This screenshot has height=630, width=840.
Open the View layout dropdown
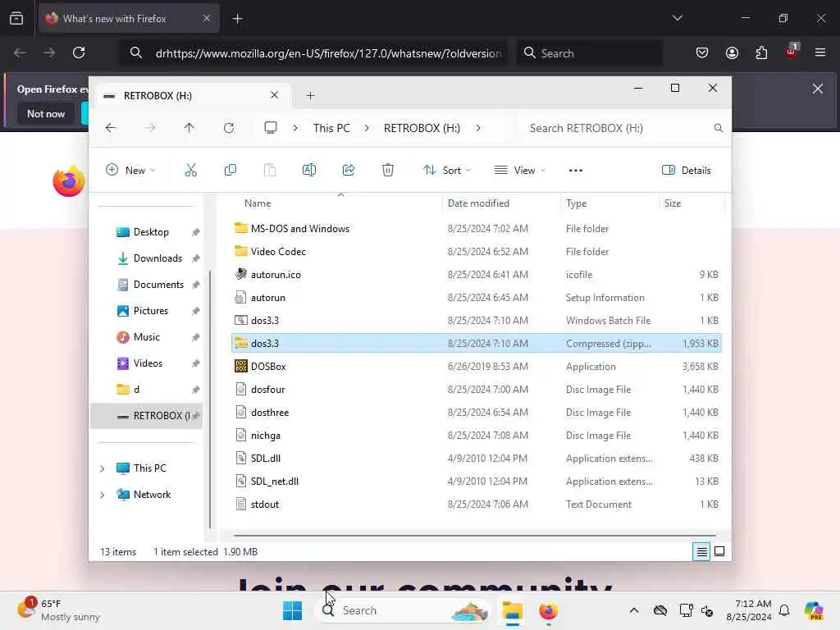pos(519,171)
